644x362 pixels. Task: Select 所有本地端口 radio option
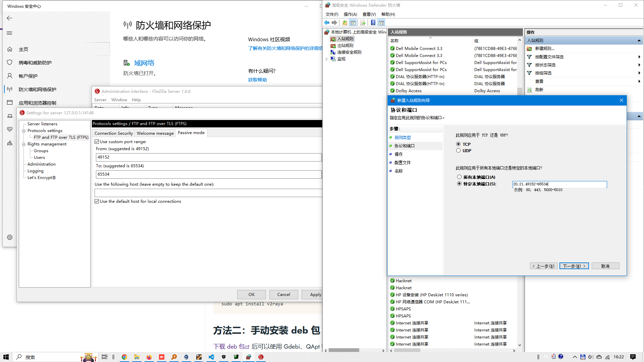(x=459, y=177)
